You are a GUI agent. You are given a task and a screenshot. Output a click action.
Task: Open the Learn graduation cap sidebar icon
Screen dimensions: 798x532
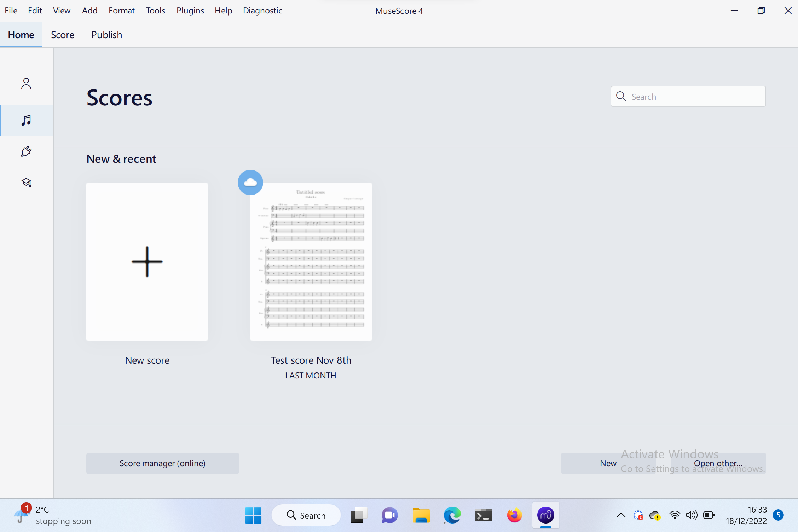[26, 183]
